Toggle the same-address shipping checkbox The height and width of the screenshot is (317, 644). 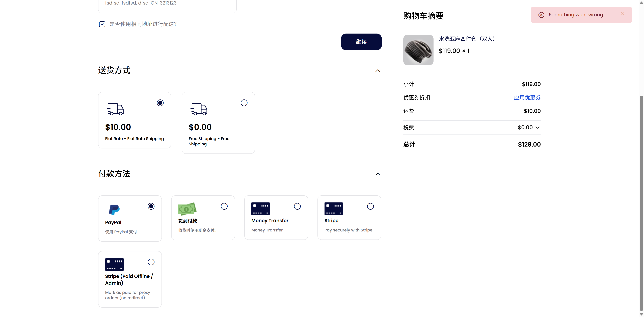[x=102, y=24]
